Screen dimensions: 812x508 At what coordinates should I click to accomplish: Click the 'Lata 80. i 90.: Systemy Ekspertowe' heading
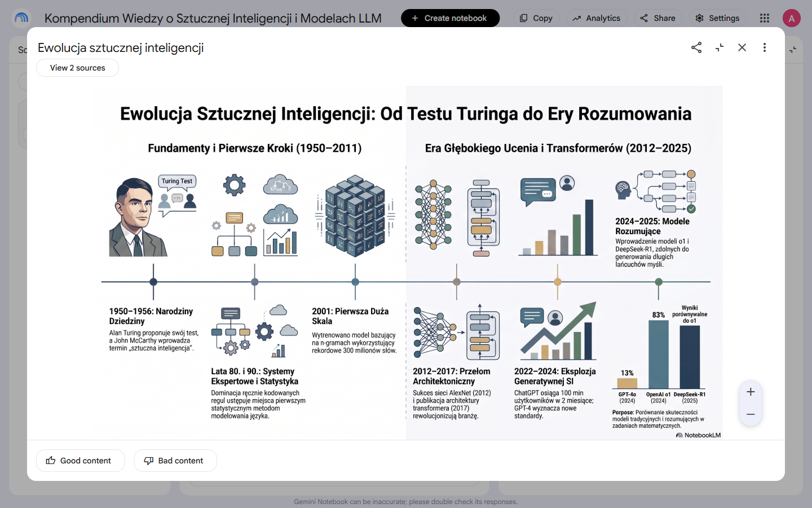tap(255, 376)
